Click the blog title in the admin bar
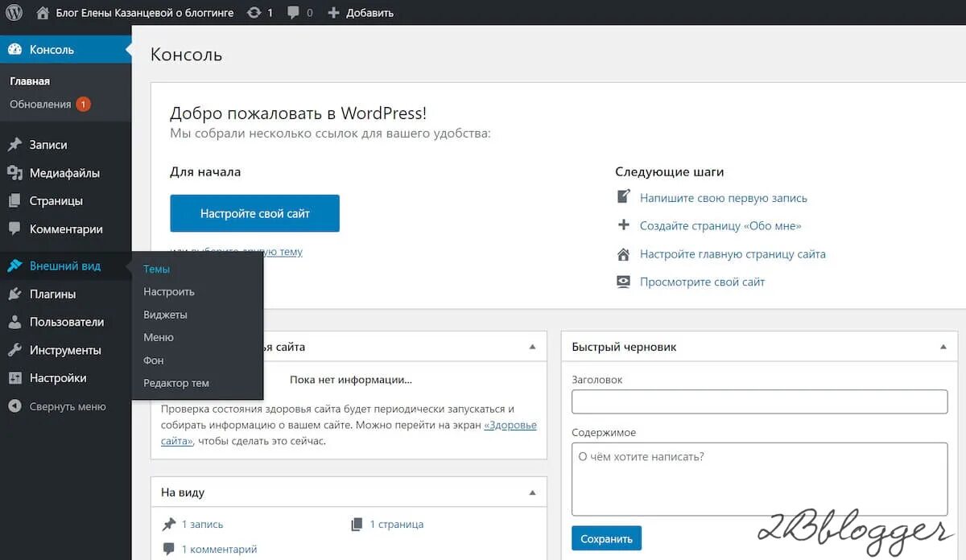 click(x=145, y=13)
